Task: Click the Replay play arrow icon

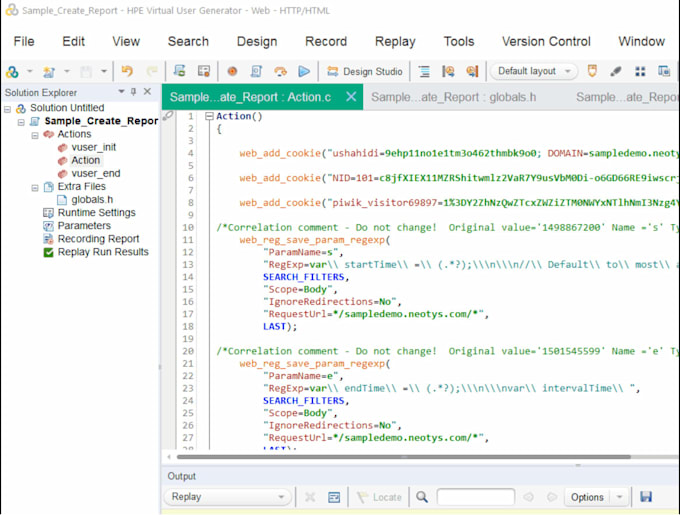Action: [x=304, y=72]
